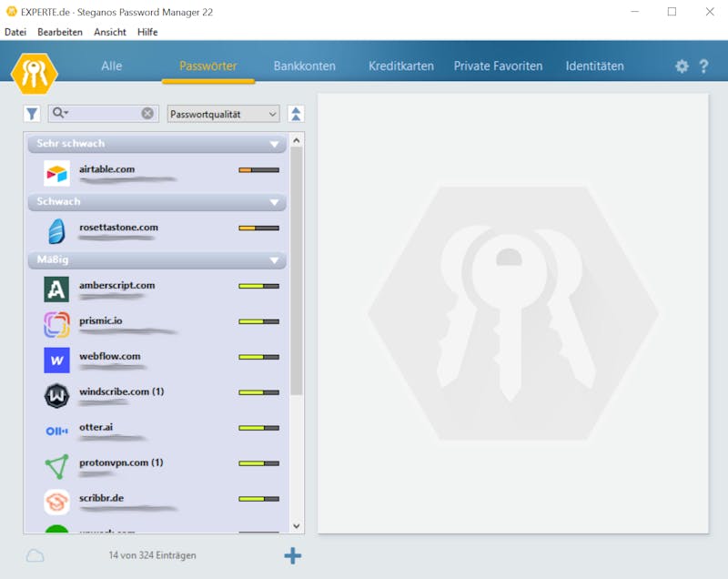The height and width of the screenshot is (579, 728).
Task: Click the airtable.com password strength bar
Action: (259, 170)
